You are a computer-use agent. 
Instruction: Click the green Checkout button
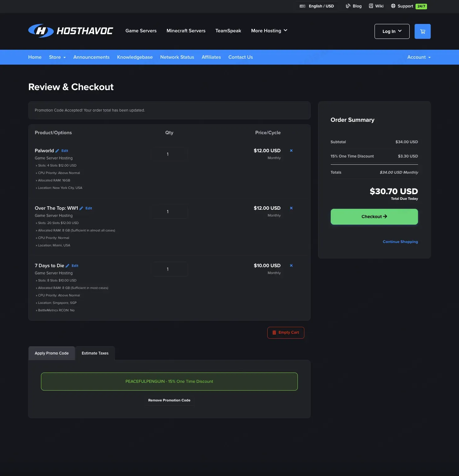[x=374, y=217]
